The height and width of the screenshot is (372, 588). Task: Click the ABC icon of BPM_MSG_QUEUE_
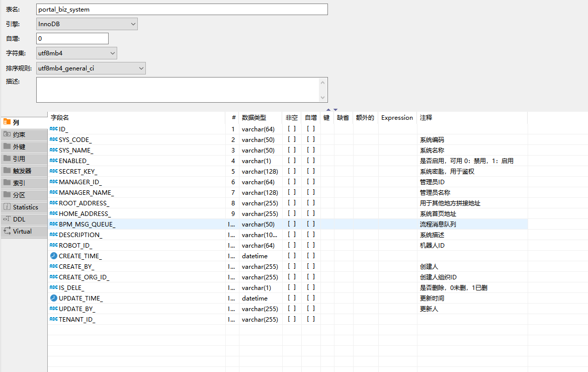pyautogui.click(x=54, y=224)
